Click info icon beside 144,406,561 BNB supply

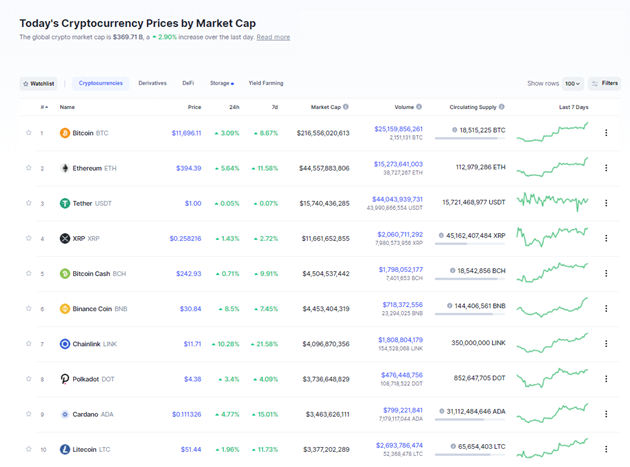pos(450,306)
